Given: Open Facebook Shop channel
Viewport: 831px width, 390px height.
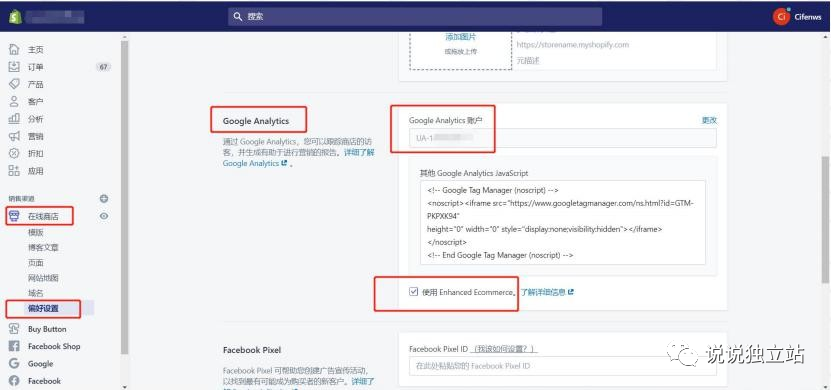Looking at the screenshot, I should point(54,346).
